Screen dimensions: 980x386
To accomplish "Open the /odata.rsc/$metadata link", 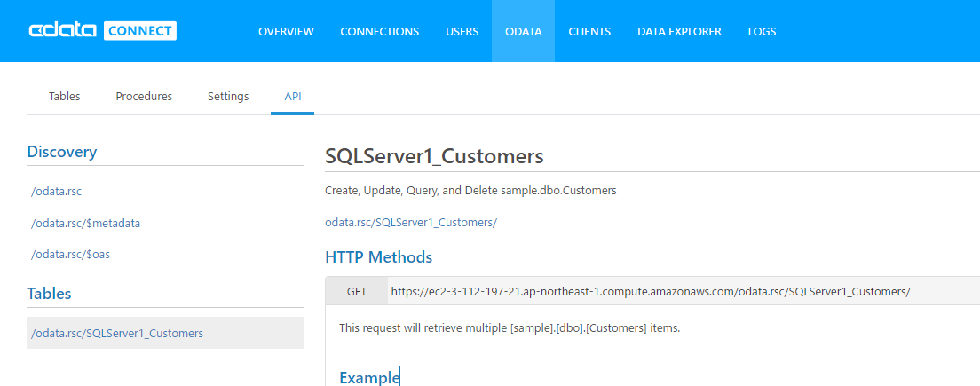I will click(85, 223).
